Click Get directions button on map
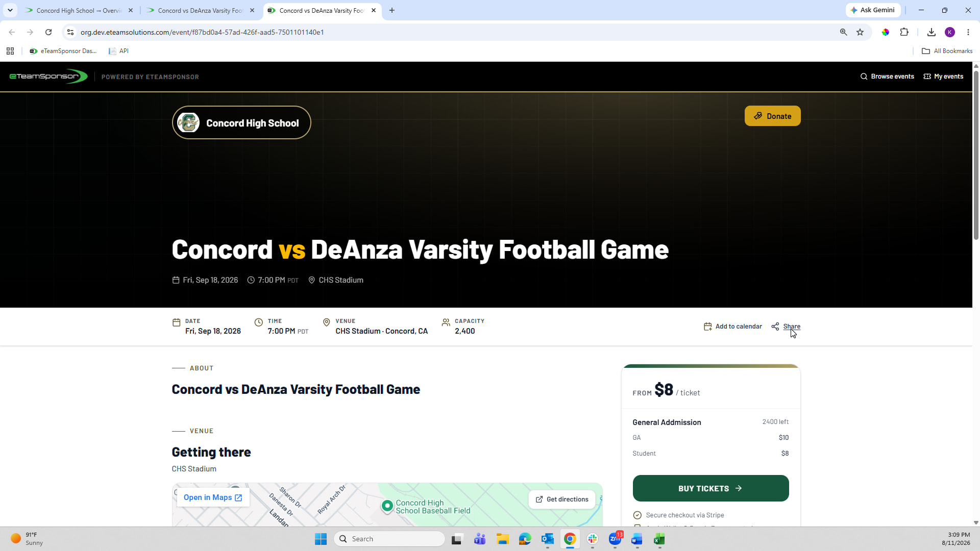The width and height of the screenshot is (980, 551). coord(562,499)
